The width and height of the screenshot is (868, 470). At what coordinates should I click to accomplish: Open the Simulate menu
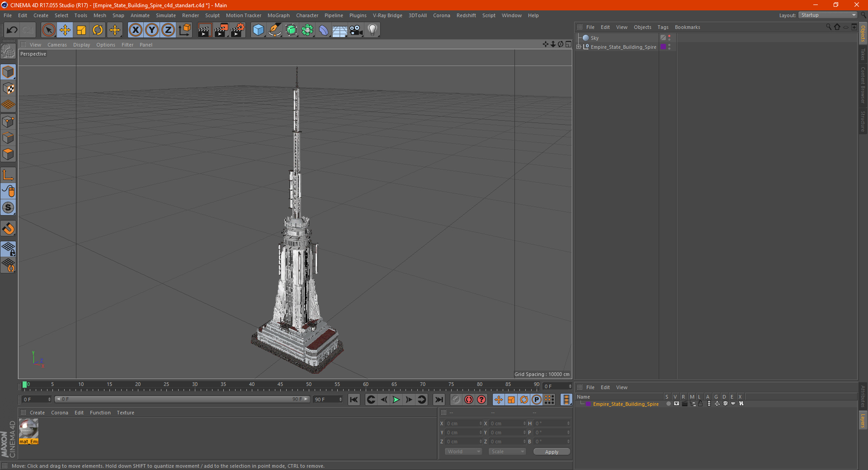click(x=166, y=15)
